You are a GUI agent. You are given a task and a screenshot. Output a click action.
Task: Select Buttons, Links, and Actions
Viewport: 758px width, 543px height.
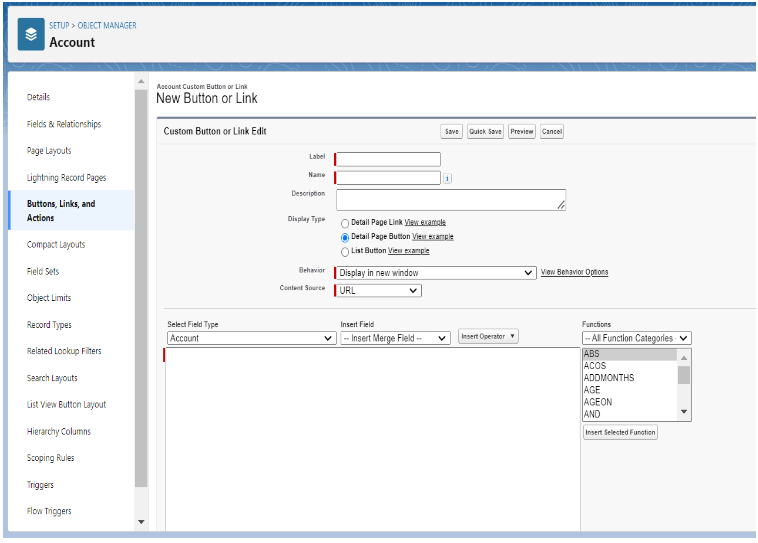tap(61, 210)
